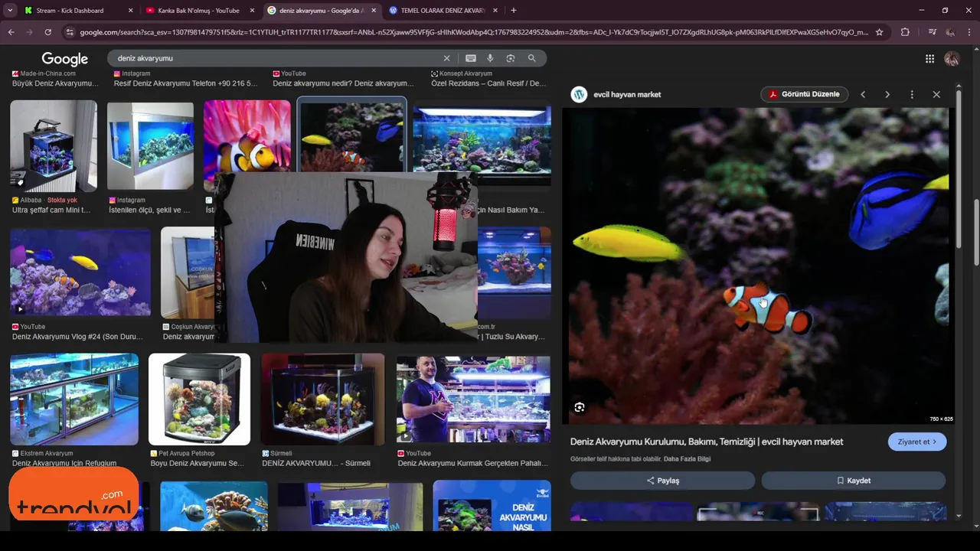Click the large clownfish preview image
The height and width of the screenshot is (551, 980).
tap(759, 266)
